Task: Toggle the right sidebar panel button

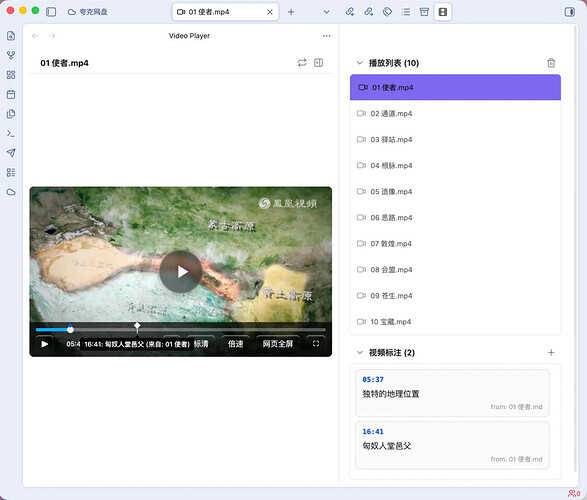Action: 569,12
